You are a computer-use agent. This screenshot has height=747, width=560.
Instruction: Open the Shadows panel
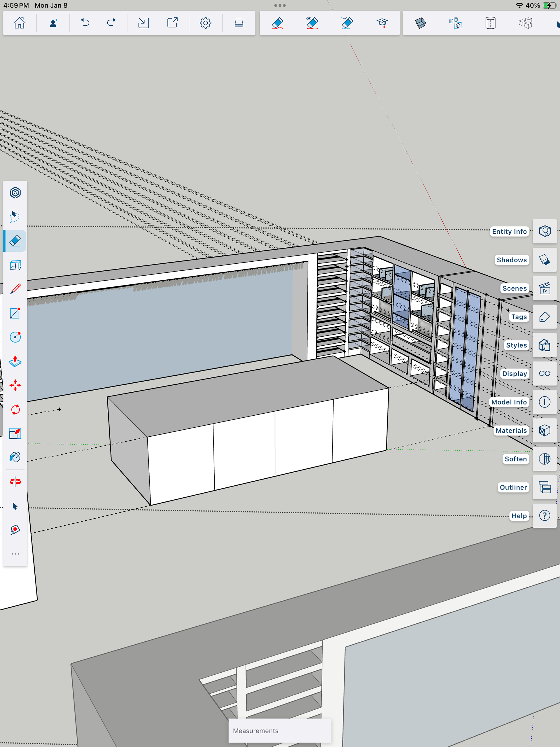click(x=545, y=260)
